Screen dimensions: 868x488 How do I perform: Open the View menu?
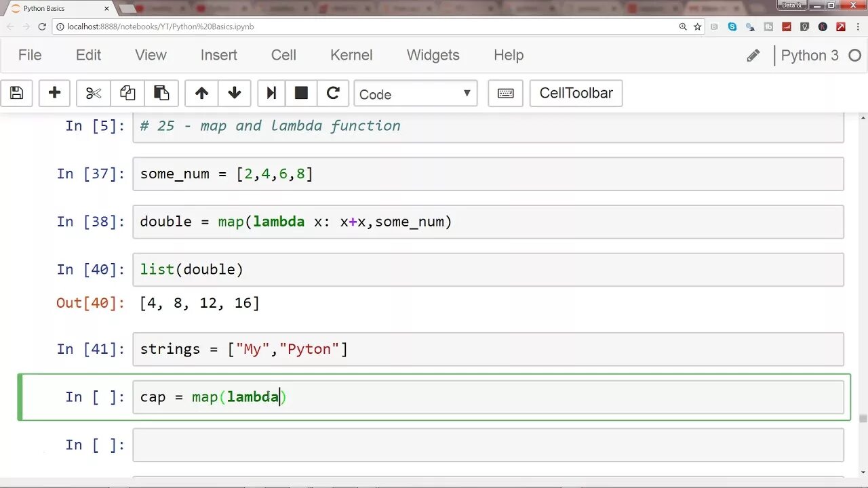pos(151,56)
